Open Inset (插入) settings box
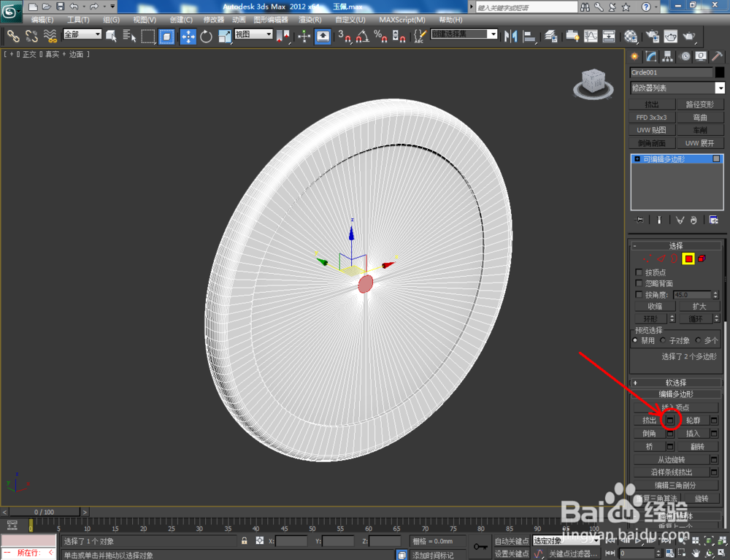The image size is (730, 560). click(x=714, y=434)
